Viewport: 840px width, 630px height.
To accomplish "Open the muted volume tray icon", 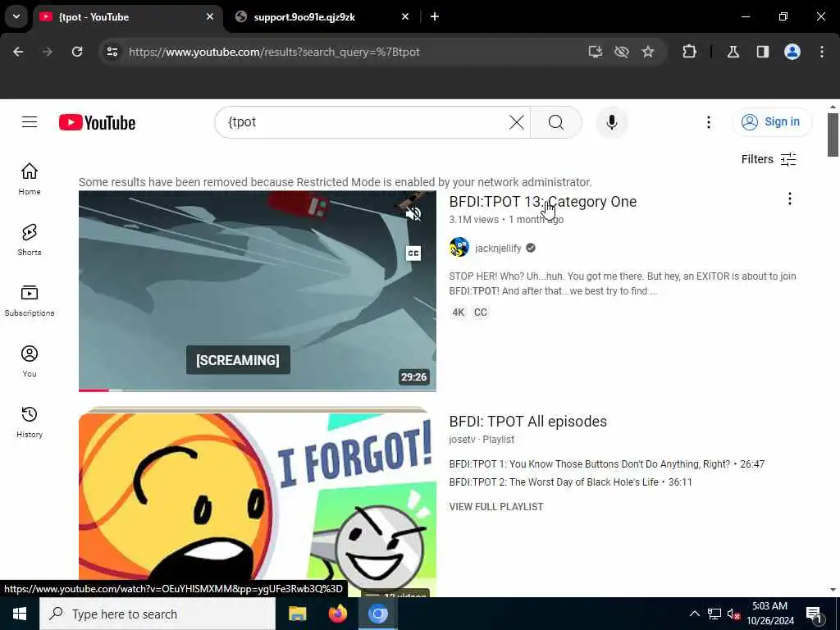I will [734, 614].
